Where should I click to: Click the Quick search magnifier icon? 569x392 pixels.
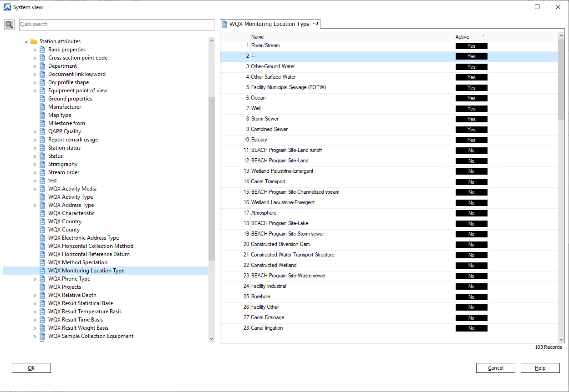click(9, 25)
